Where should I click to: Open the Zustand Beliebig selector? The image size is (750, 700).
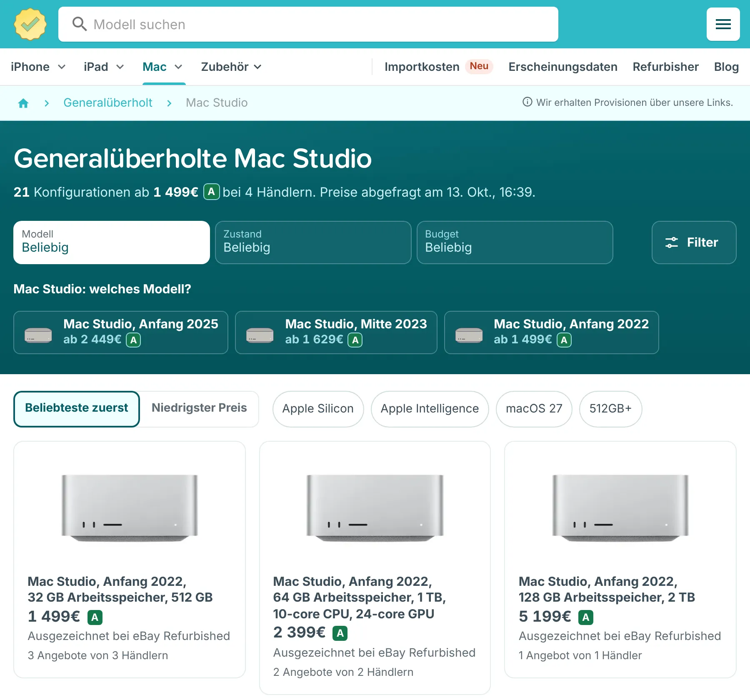(x=313, y=242)
